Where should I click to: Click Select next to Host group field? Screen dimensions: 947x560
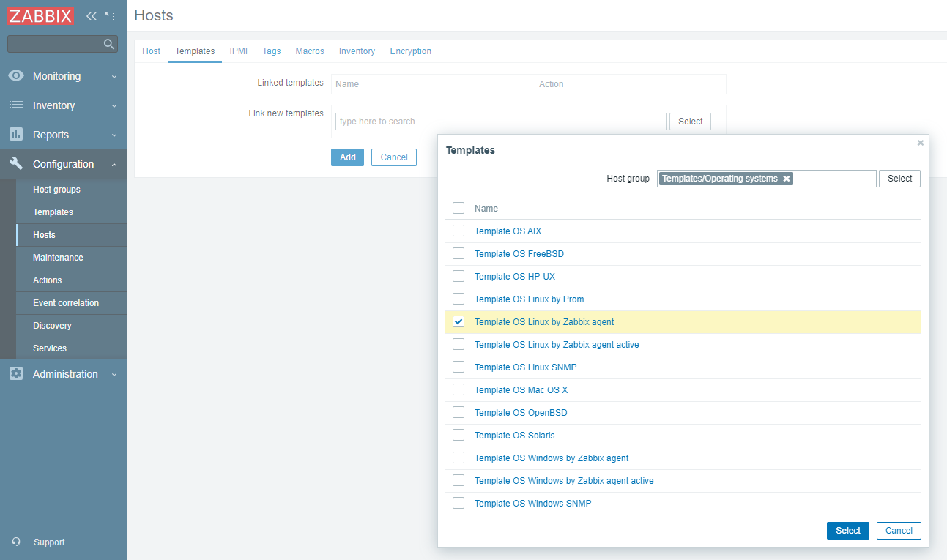click(899, 179)
